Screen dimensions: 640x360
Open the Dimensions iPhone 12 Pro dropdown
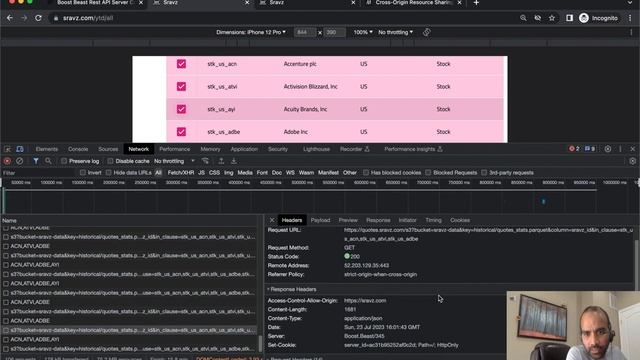pos(251,32)
